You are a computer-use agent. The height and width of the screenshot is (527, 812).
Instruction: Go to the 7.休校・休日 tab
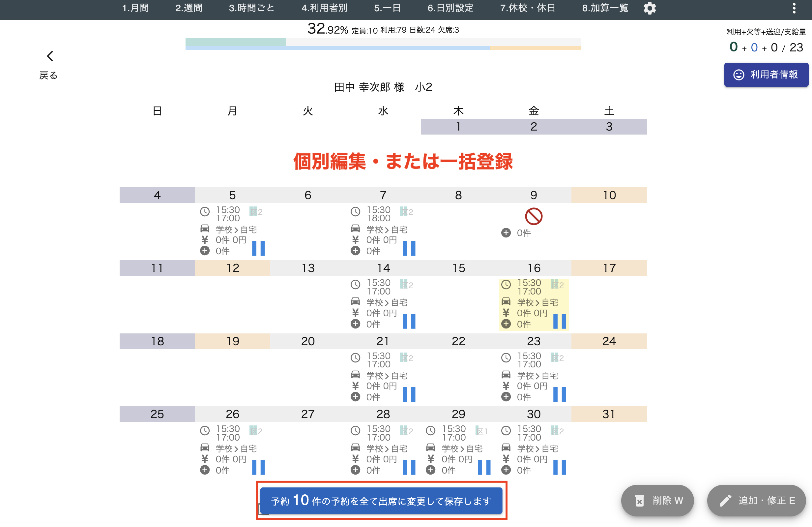[x=528, y=8]
